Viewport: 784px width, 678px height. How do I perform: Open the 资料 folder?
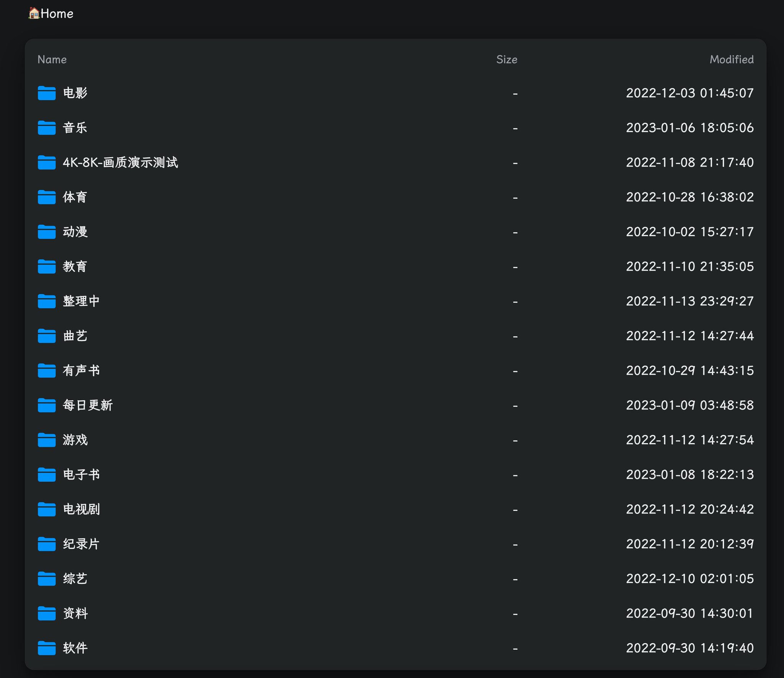75,613
